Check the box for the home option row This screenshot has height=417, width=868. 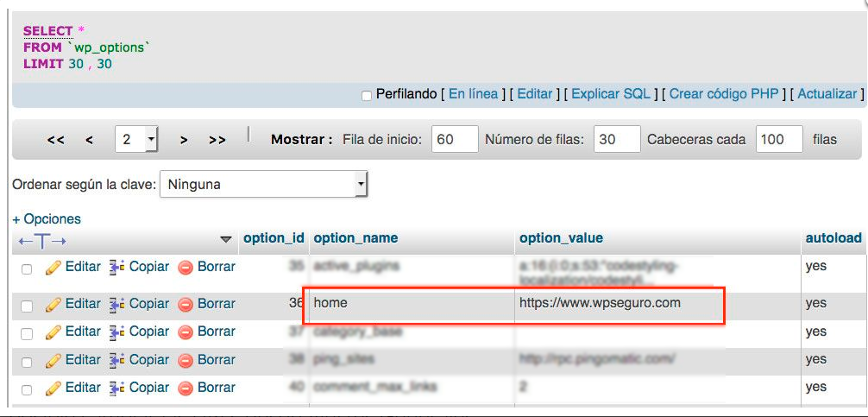[27, 306]
